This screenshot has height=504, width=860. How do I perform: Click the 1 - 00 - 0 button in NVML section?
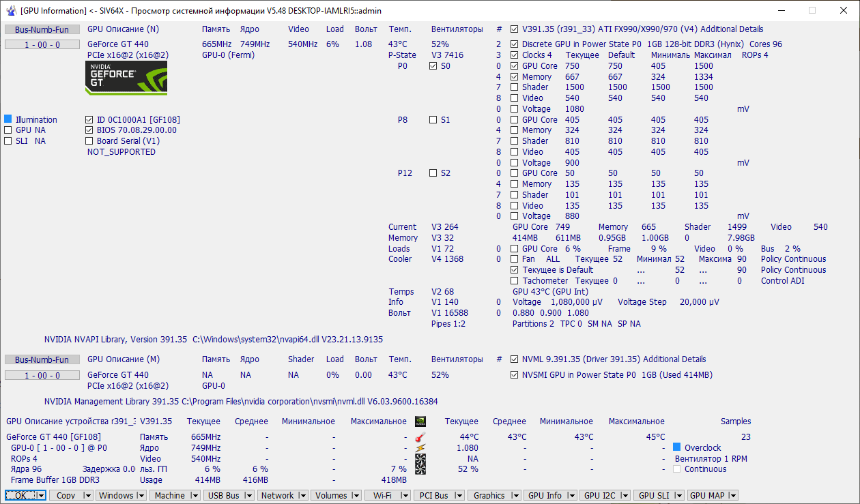coord(42,375)
